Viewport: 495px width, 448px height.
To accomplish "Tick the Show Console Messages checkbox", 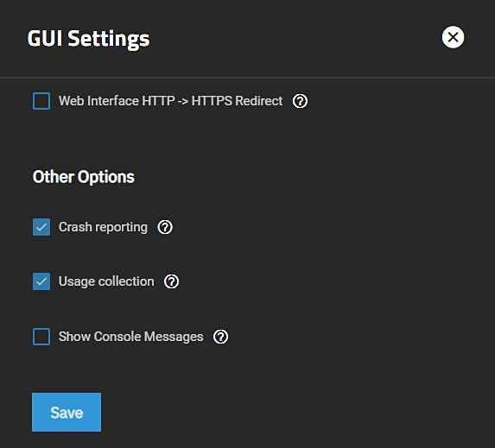I will pos(41,337).
